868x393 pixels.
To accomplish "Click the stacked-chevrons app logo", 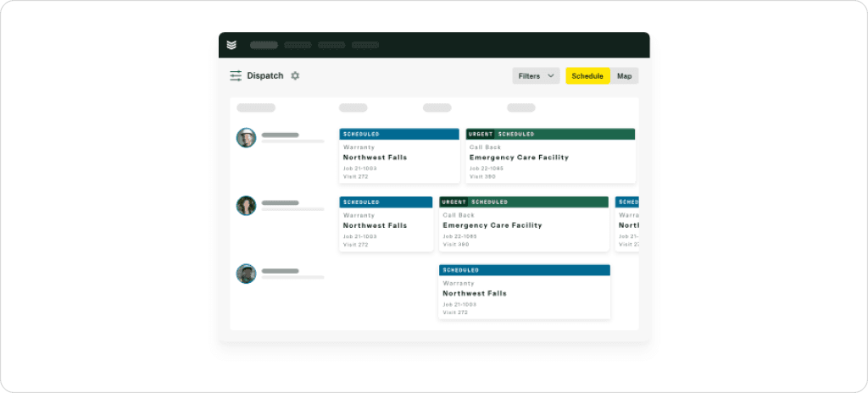I will pyautogui.click(x=231, y=45).
